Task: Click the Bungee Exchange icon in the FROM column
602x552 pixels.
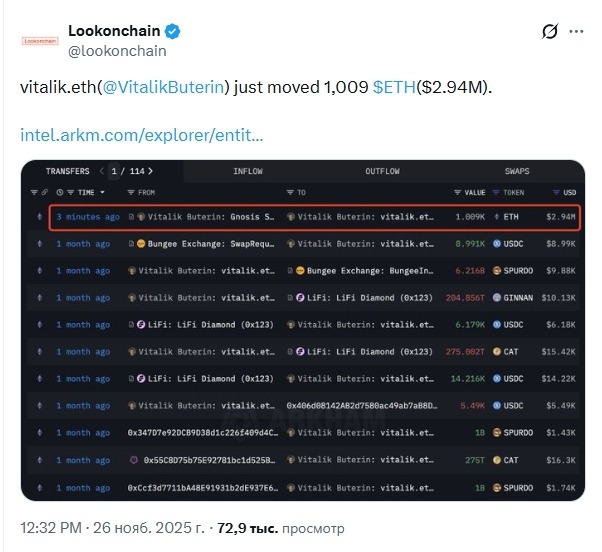Action: click(x=141, y=243)
